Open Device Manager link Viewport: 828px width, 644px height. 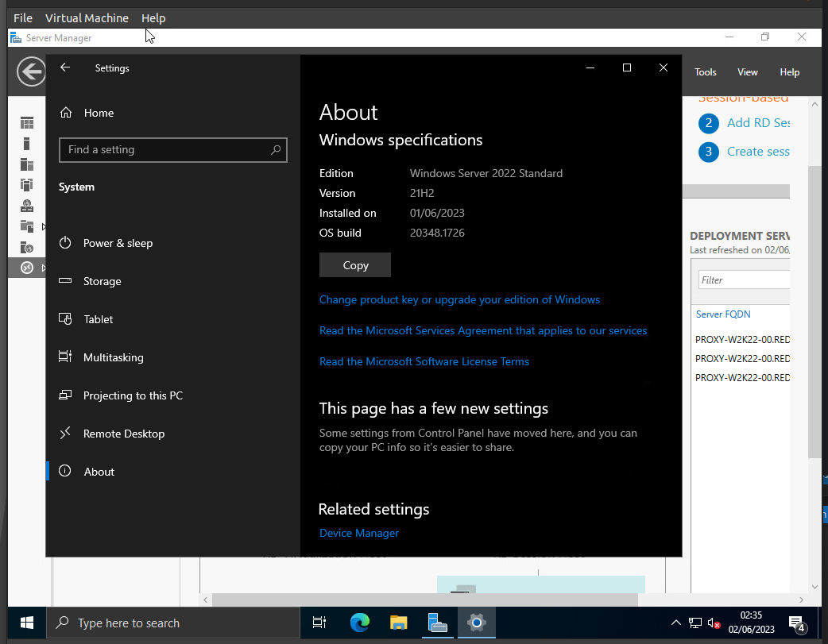(x=359, y=533)
